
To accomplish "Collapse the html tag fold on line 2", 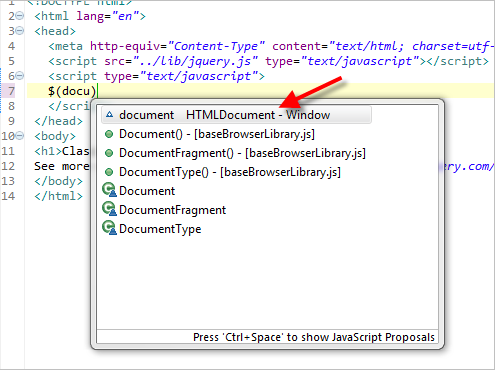I will point(20,16).
